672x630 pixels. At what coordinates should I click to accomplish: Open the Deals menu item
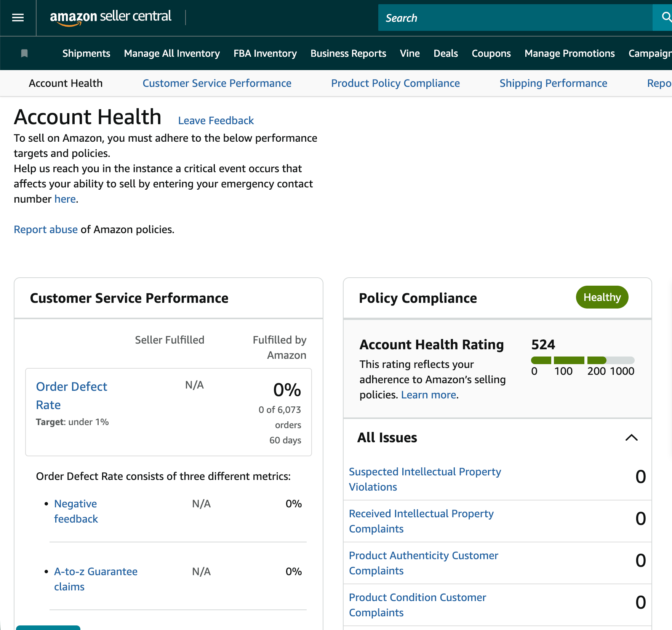tap(446, 53)
